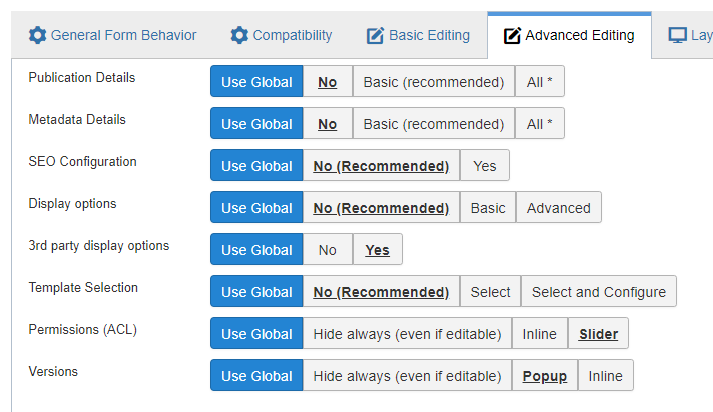
Task: Choose Popup for Versions
Action: coord(545,376)
